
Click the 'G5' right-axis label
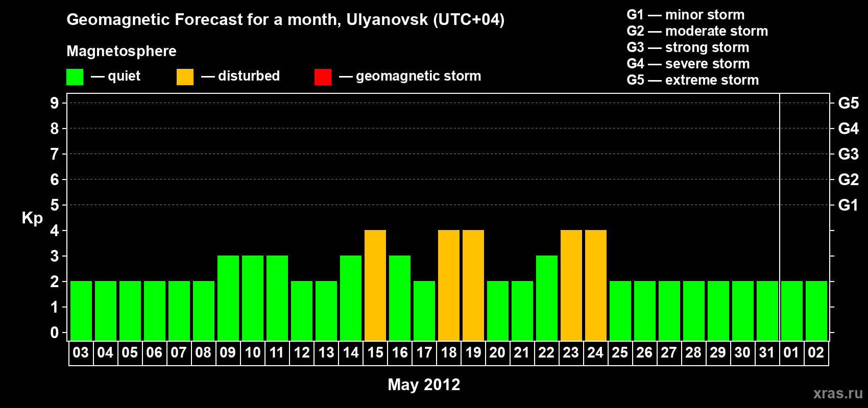[849, 103]
